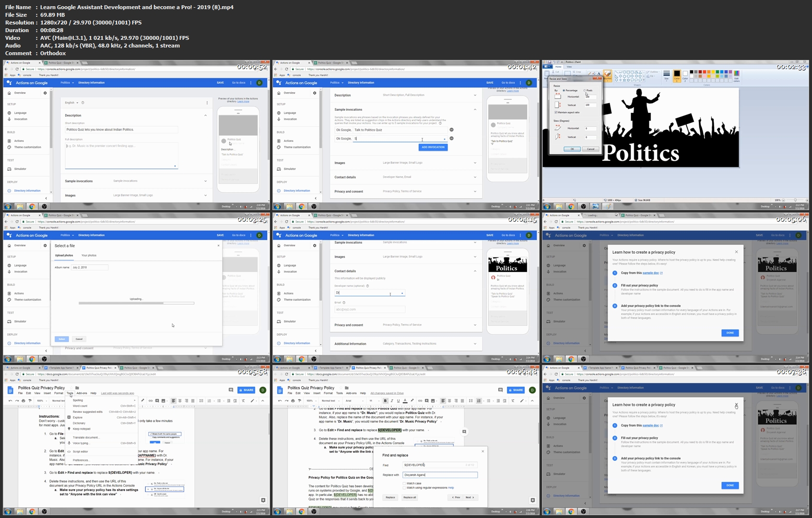Click undo icon in 00:05:58 Docs toolbar
812x518 pixels.
(x=10, y=400)
